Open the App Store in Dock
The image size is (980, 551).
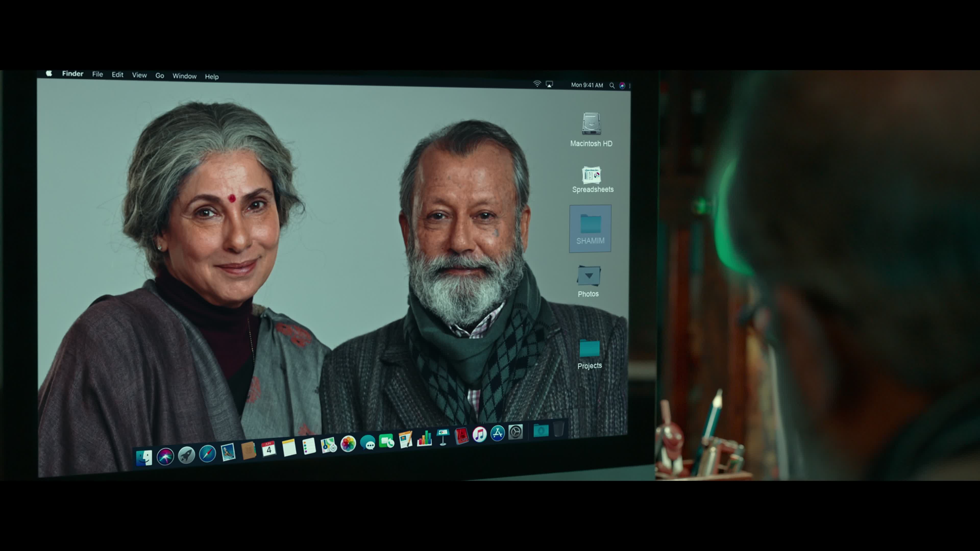(x=497, y=433)
